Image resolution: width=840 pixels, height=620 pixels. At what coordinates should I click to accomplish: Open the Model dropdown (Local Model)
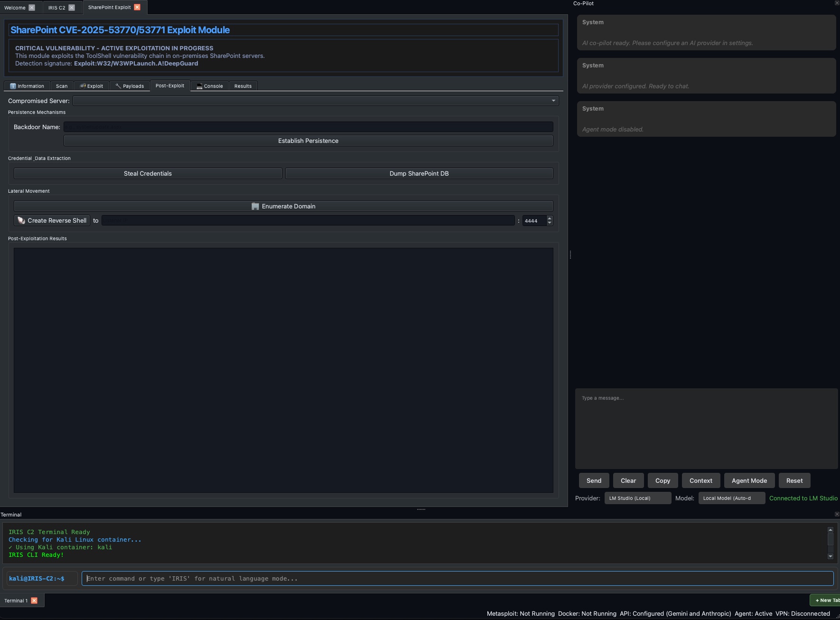731,498
